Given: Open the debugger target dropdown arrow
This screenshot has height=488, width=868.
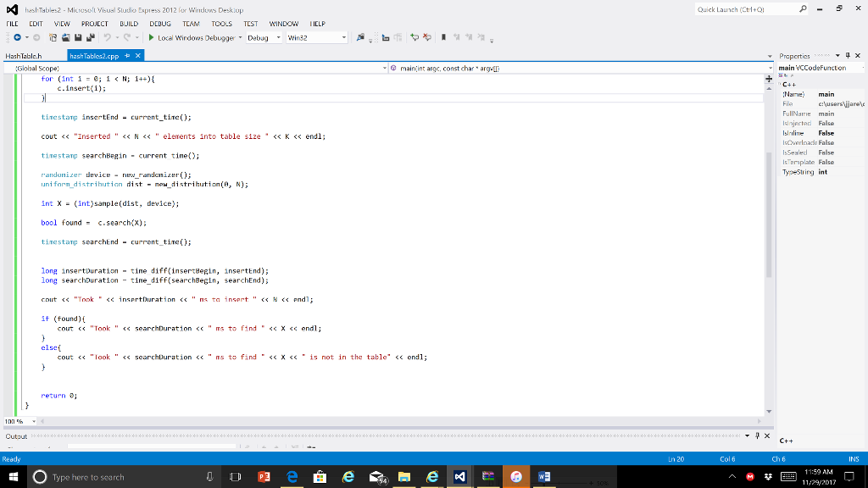Looking at the screenshot, I should [x=240, y=38].
